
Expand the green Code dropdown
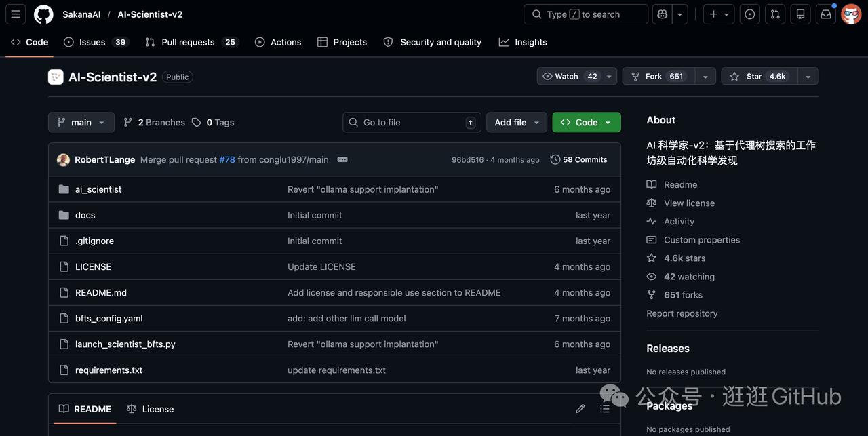pos(586,123)
